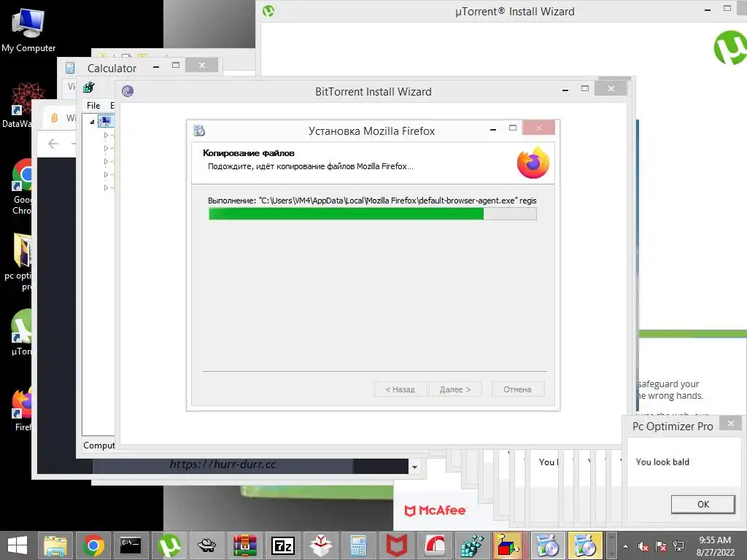Screen dimensions: 747x560
Task: Click the hurr-durr.cc link text
Action: click(222, 464)
